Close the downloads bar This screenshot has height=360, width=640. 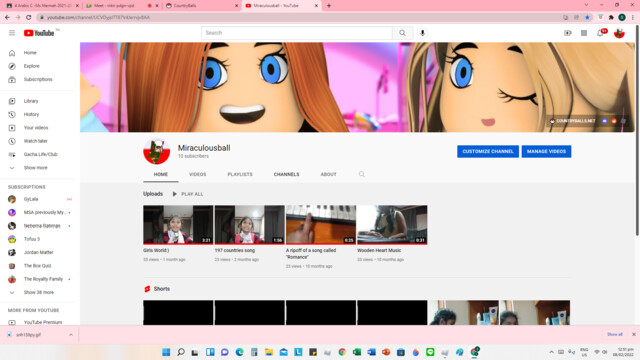pyautogui.click(x=634, y=335)
